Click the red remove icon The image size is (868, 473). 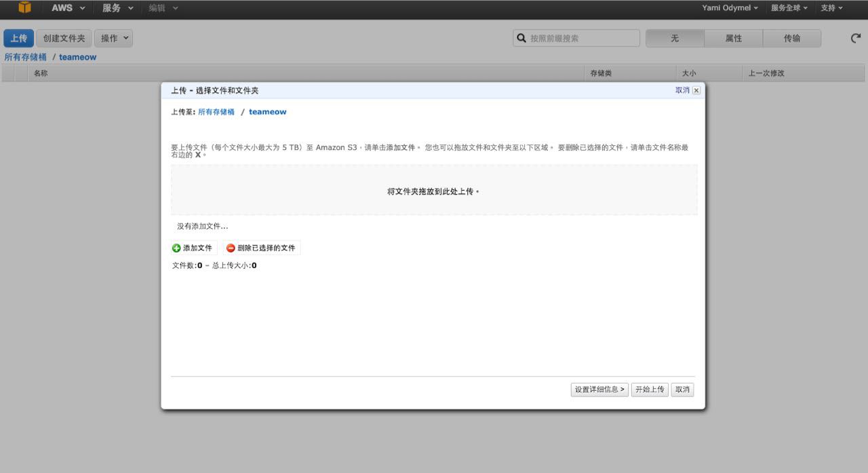(231, 248)
